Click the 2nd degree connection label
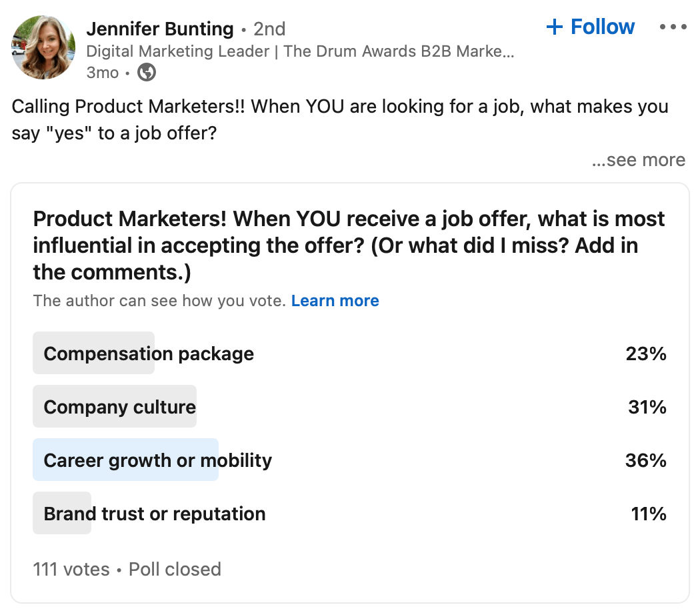The height and width of the screenshot is (611, 700). click(x=269, y=29)
